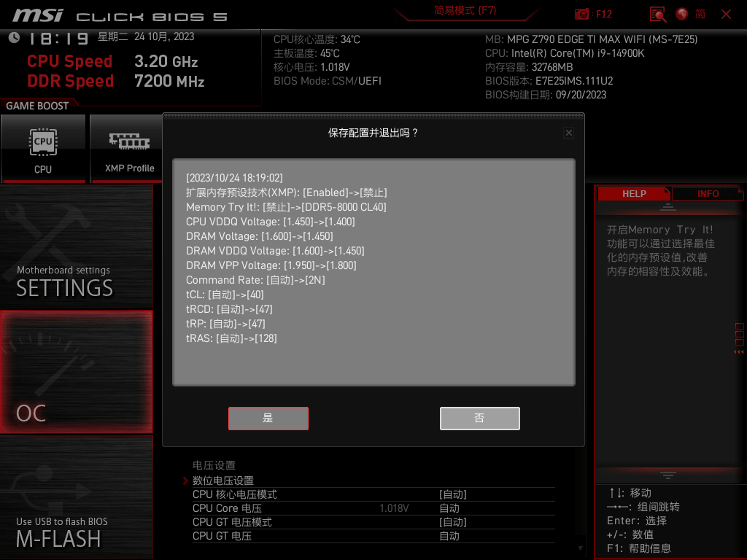Click the tRAS change line
747x560 pixels.
coord(231,338)
